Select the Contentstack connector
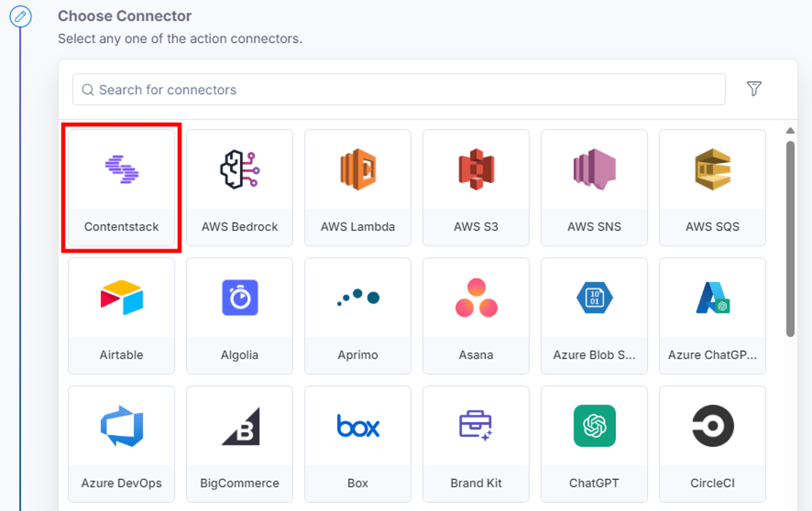Viewport: 812px width, 511px height. [x=121, y=188]
